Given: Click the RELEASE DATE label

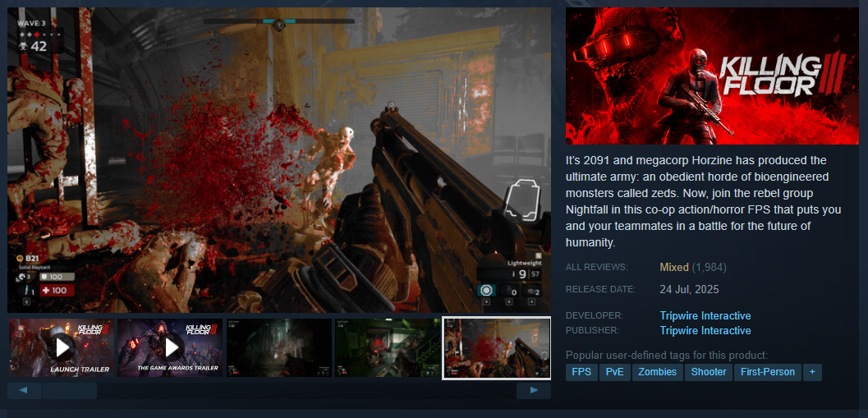Looking at the screenshot, I should [600, 289].
